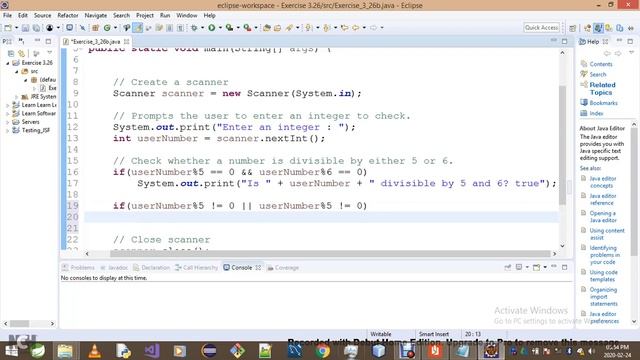
Task: Click the External Tools run icon
Action: point(247,28)
